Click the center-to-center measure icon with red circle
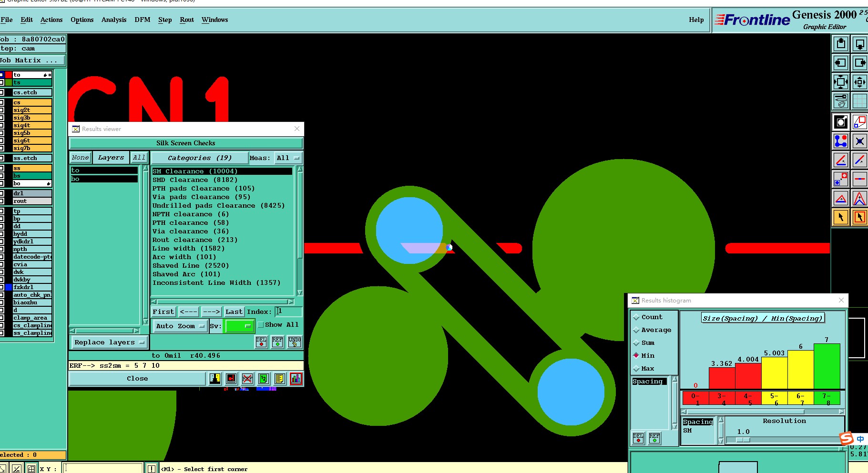This screenshot has height=473, width=868. pyautogui.click(x=841, y=179)
